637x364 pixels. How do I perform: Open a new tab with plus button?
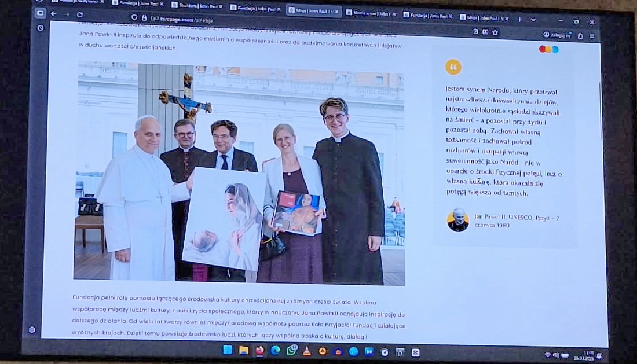pos(518,19)
